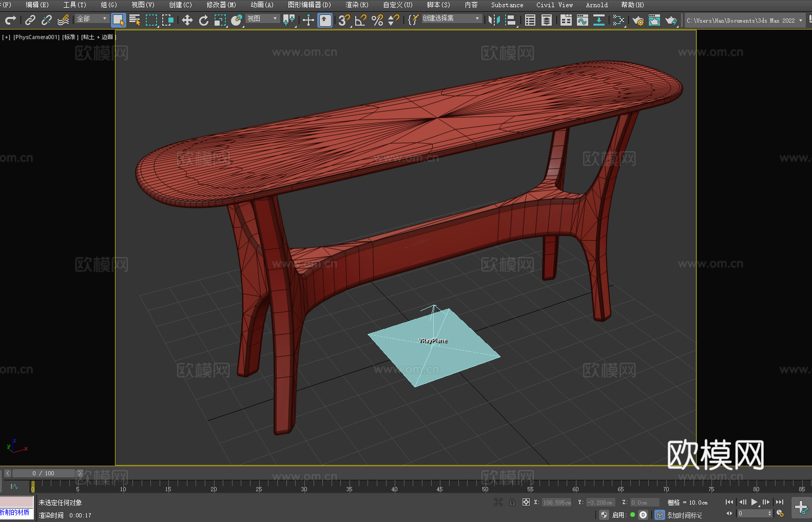The height and width of the screenshot is (522, 812).
Task: Toggle the Percent Snap button
Action: pyautogui.click(x=377, y=20)
